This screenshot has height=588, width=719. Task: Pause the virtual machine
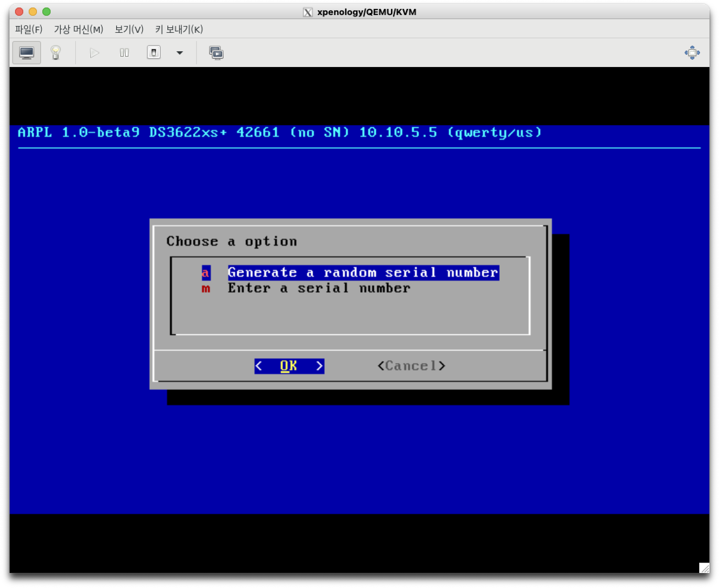point(124,53)
